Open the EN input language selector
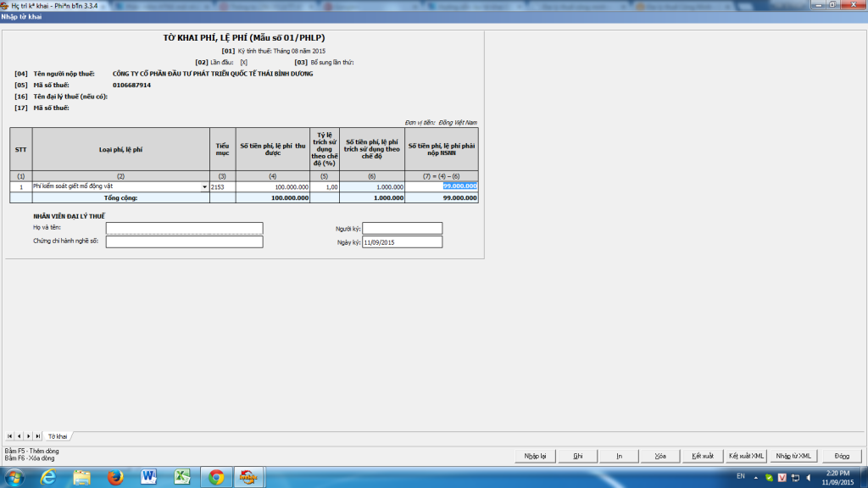This screenshot has height=488, width=868. coord(740,477)
